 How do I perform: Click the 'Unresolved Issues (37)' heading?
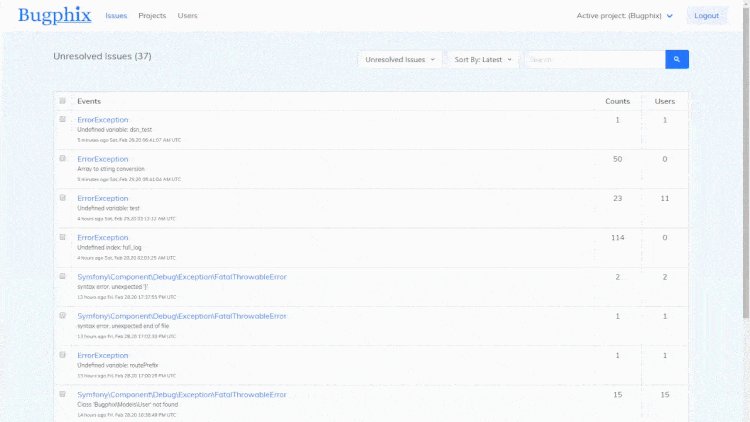pyautogui.click(x=102, y=56)
